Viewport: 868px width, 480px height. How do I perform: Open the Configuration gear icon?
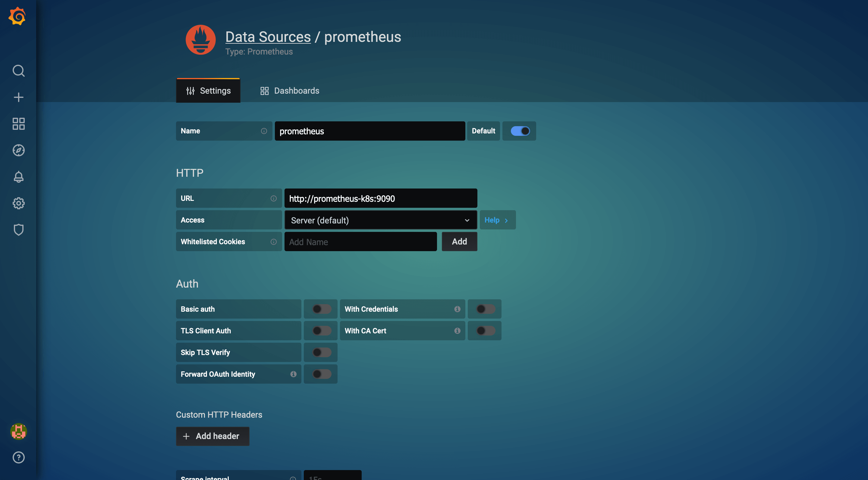pos(18,203)
